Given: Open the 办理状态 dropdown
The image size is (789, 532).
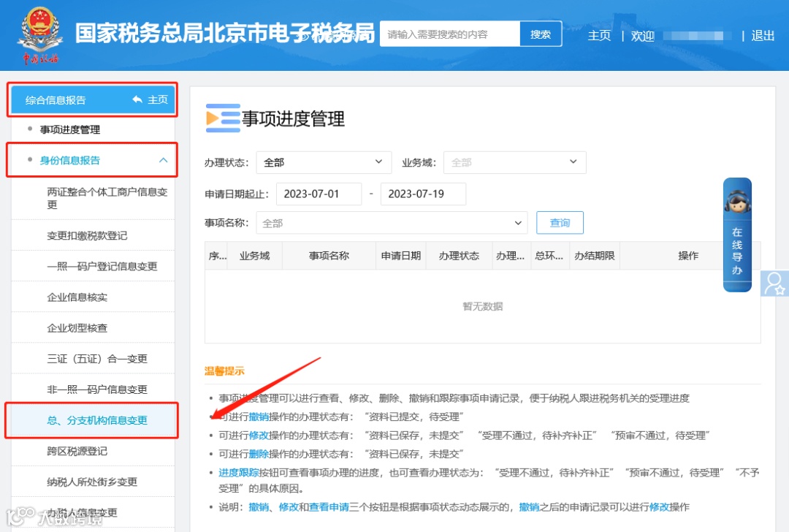Looking at the screenshot, I should pyautogui.click(x=324, y=162).
